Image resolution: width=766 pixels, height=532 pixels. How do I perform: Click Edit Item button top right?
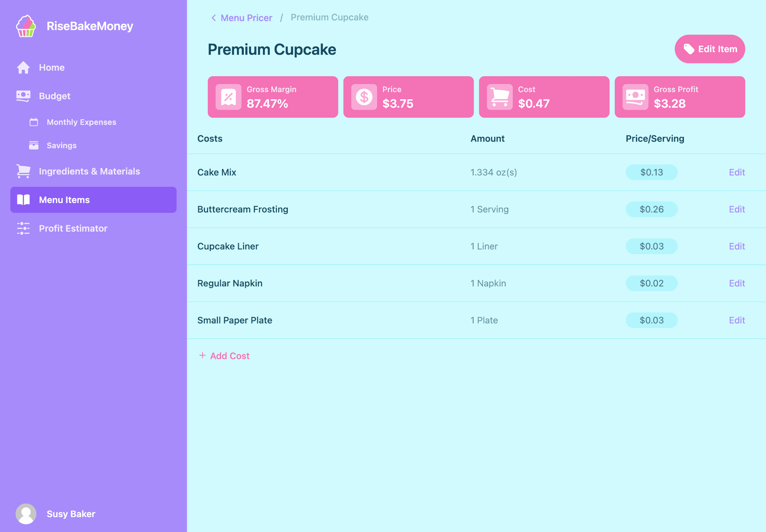pyautogui.click(x=710, y=49)
